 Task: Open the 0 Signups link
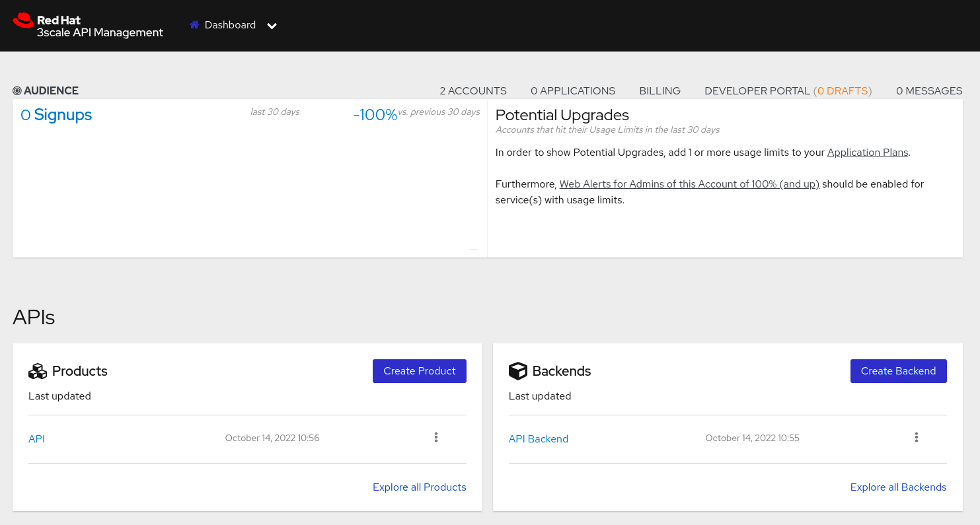click(x=56, y=115)
